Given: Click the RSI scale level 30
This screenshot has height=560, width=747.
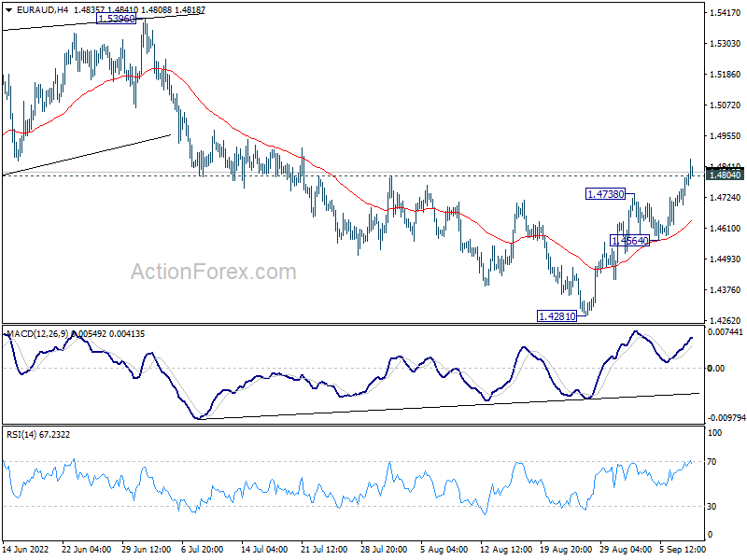Looking at the screenshot, I should point(712,506).
